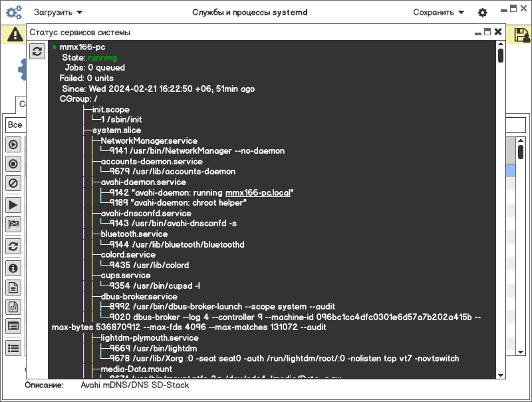
Task: Click the avahi-dnsconfd.service entry
Action: (x=146, y=214)
